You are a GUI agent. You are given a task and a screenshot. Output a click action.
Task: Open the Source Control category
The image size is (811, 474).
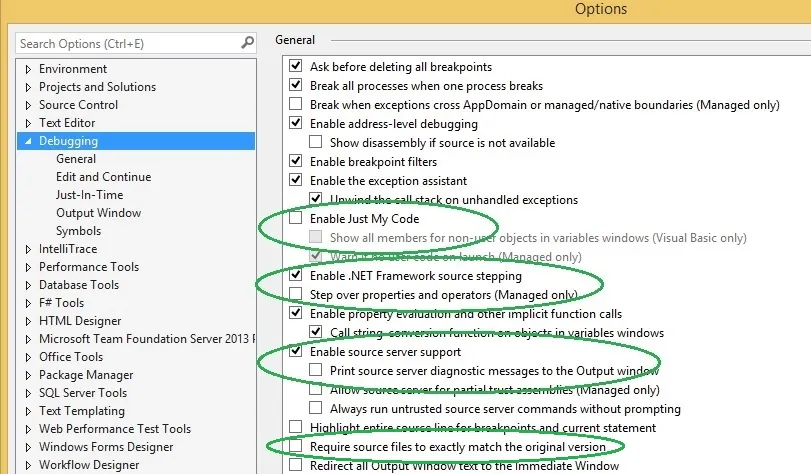tap(78, 105)
